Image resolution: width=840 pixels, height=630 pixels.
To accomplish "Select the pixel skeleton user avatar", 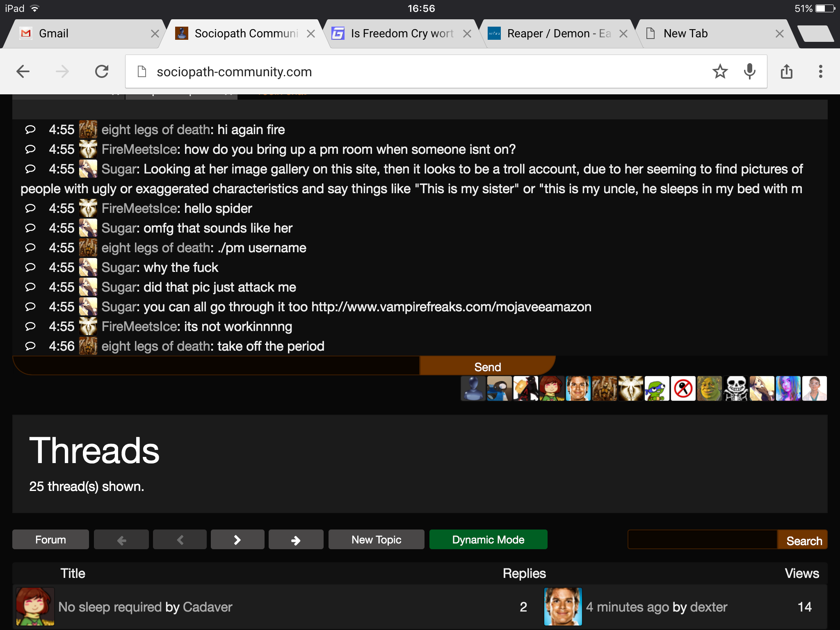I will tap(735, 388).
